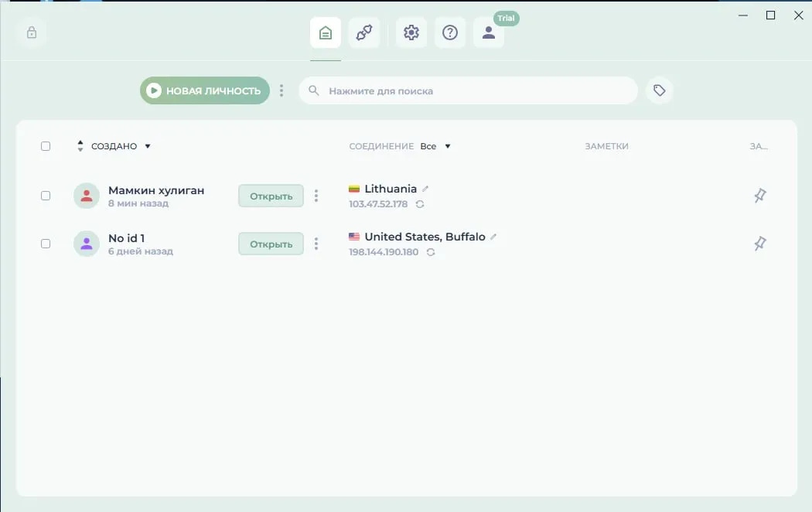This screenshot has height=512, width=812.
Task: Click the Мамкин хулиган red avatar
Action: [87, 196]
